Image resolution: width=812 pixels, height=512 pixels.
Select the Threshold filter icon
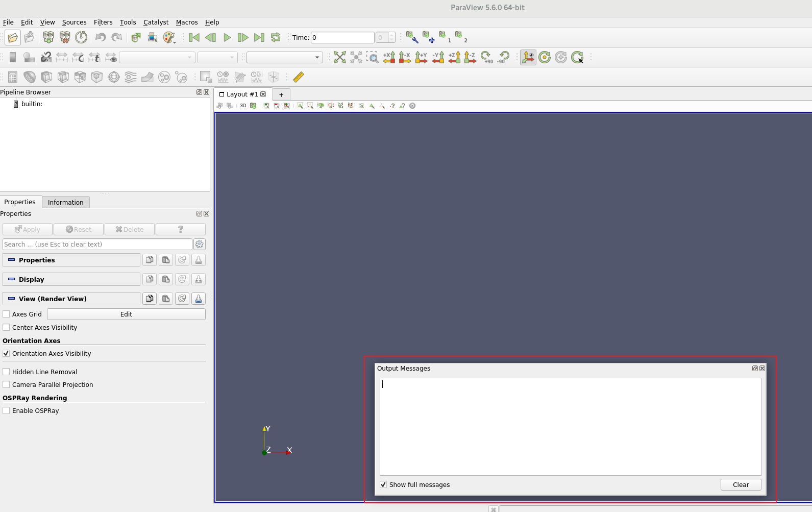pos(80,77)
